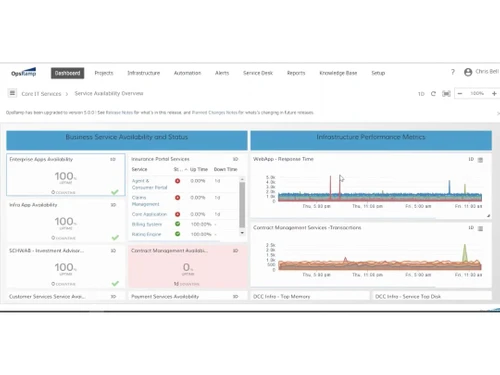500x375 pixels.
Task: Click Contract Management Transactions 1D range
Action: coord(471,228)
